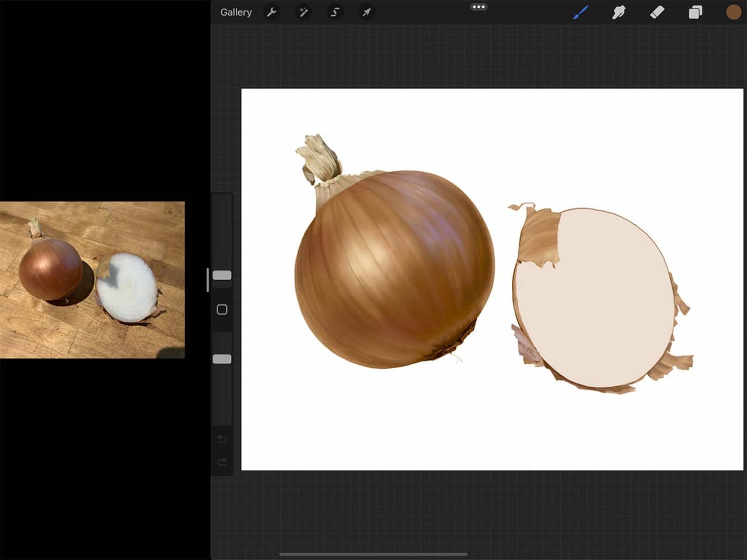
Task: Tap the brush opacity slider on the sidebar
Action: click(222, 359)
